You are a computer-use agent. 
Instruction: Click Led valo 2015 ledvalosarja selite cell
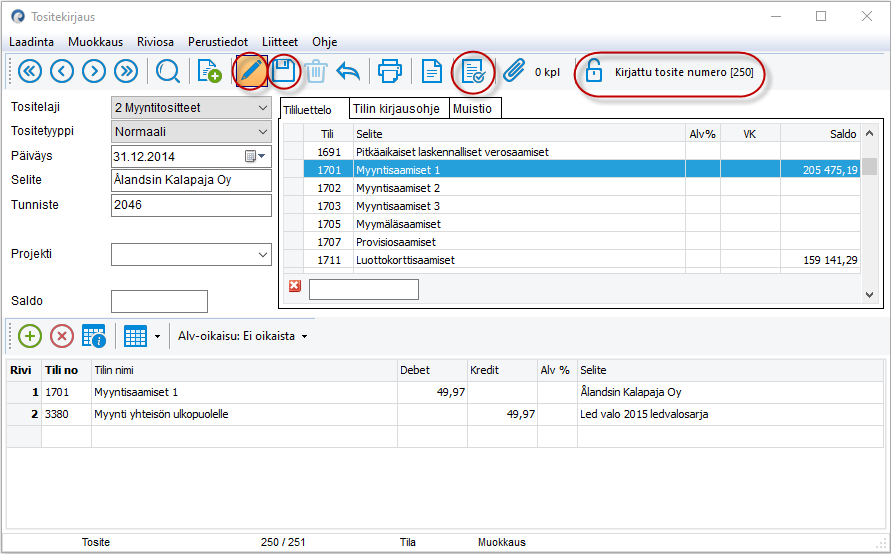click(x=730, y=414)
